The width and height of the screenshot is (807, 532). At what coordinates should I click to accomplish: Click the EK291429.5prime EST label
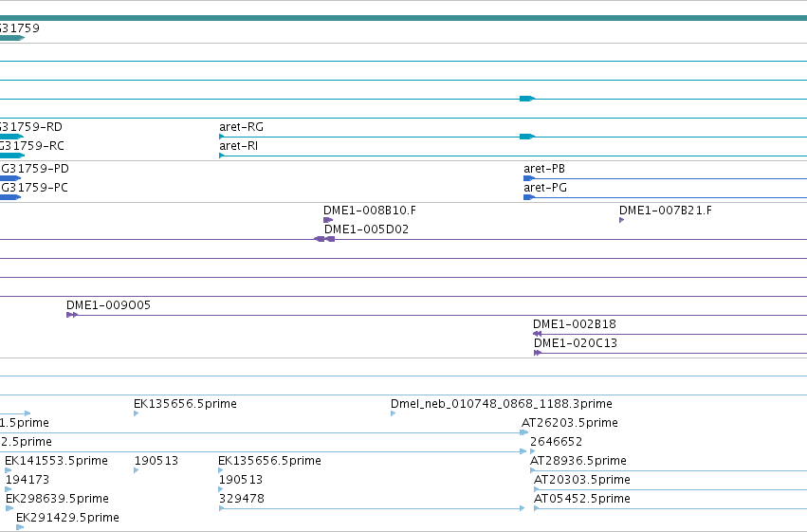(x=67, y=518)
